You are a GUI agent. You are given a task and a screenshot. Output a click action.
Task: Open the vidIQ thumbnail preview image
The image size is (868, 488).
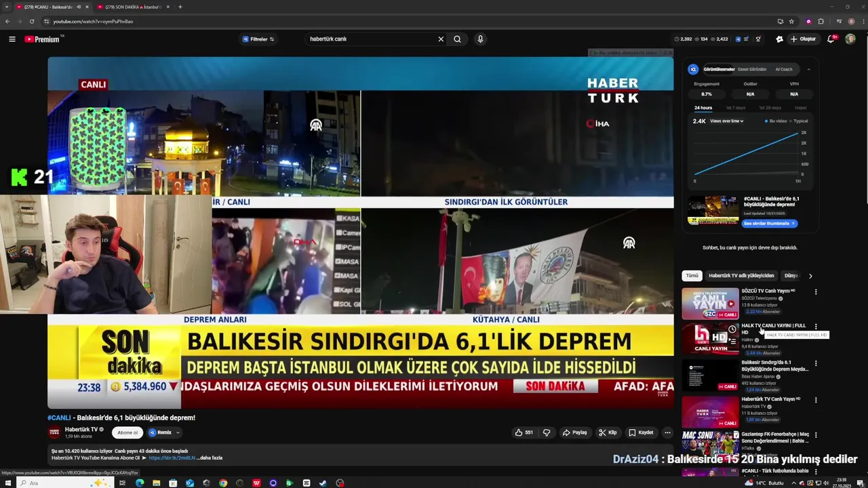point(713,210)
